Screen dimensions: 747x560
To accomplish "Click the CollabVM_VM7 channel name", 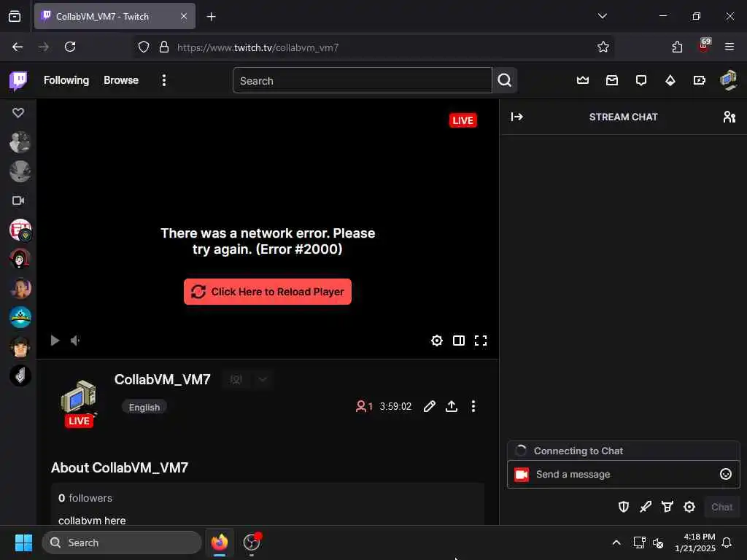I will (x=163, y=379).
